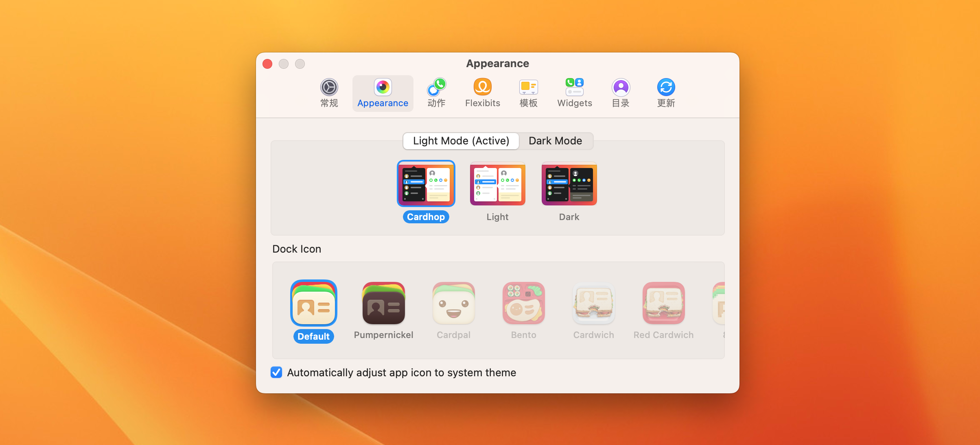The image size is (980, 445).
Task: Choose the Light theme thumbnail
Action: (497, 183)
